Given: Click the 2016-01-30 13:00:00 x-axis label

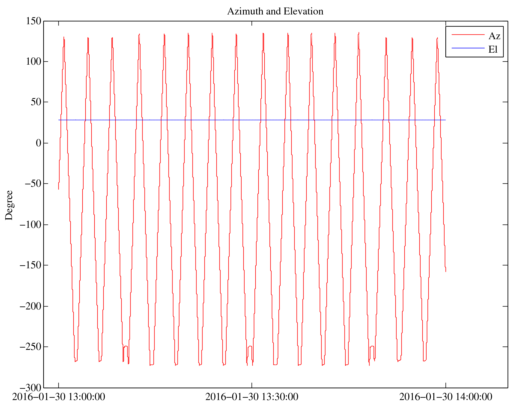Looking at the screenshot, I should [59, 397].
